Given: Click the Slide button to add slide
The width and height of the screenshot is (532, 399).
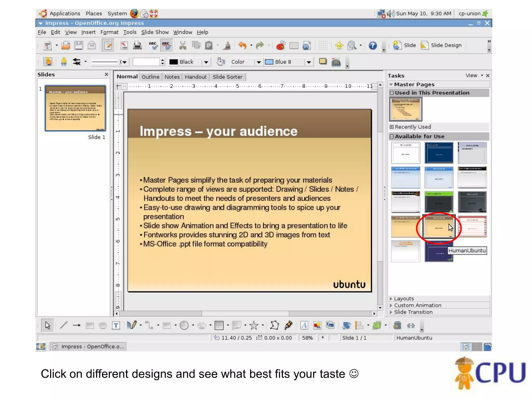Looking at the screenshot, I should 405,45.
